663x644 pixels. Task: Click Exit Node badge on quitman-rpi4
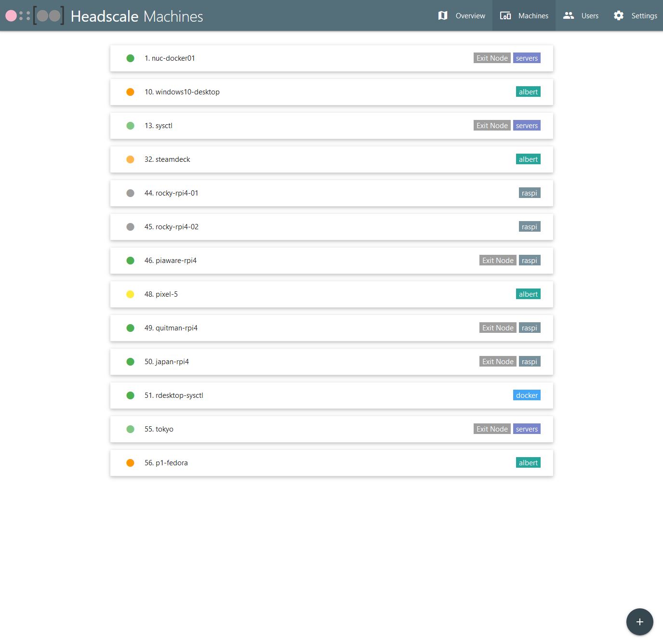tap(498, 328)
